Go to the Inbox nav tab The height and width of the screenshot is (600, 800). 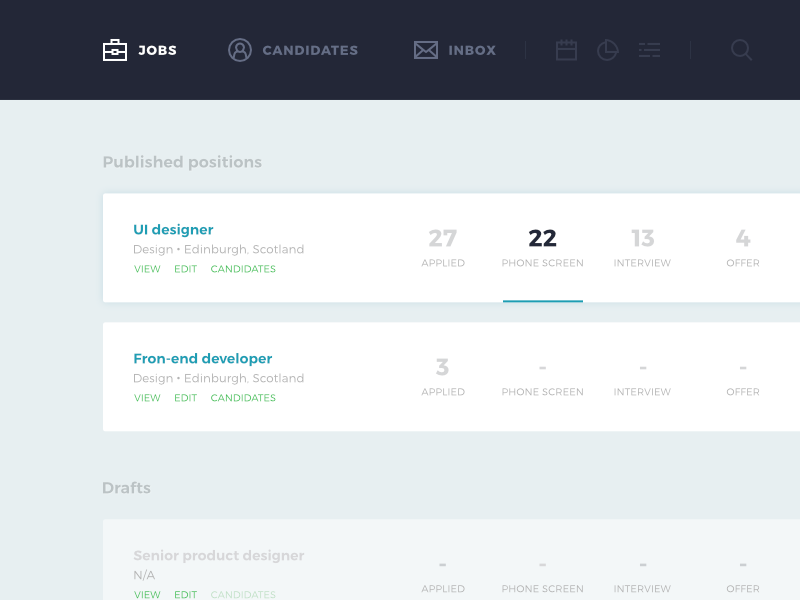pos(471,50)
